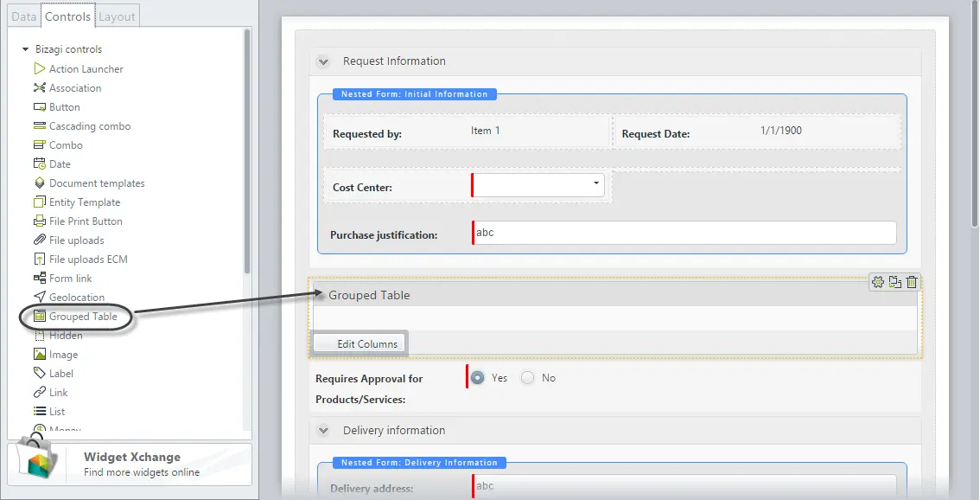Select the Action Launcher control icon
The image size is (980, 500).
point(40,69)
